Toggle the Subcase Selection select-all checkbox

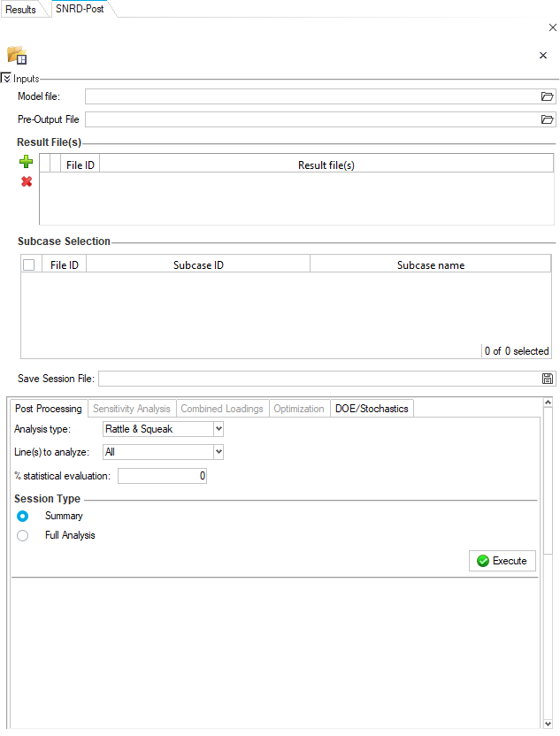[x=29, y=264]
